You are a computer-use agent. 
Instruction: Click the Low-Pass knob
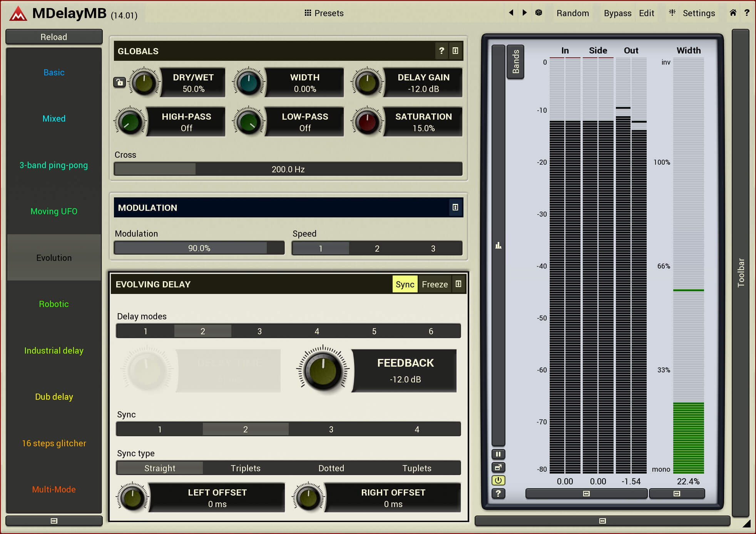point(249,122)
